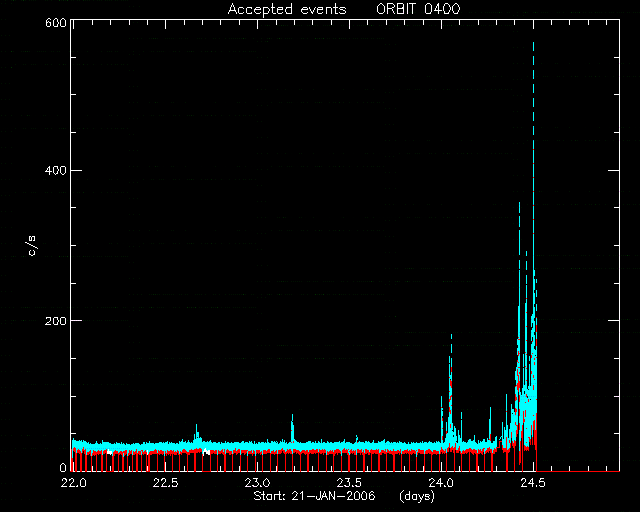
Task: Click the small cyan spike near 23.2
Action: [292, 427]
